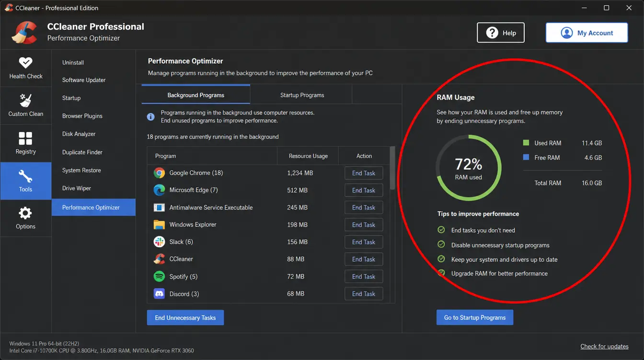Select Performance Optimizer in the sidebar
Image resolution: width=644 pixels, height=360 pixels.
[x=93, y=207]
